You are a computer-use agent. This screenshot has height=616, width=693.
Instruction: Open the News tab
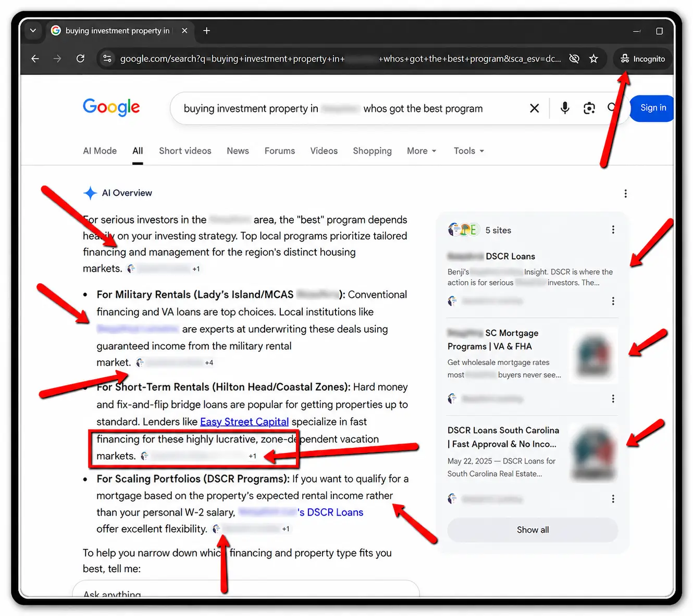coord(238,151)
